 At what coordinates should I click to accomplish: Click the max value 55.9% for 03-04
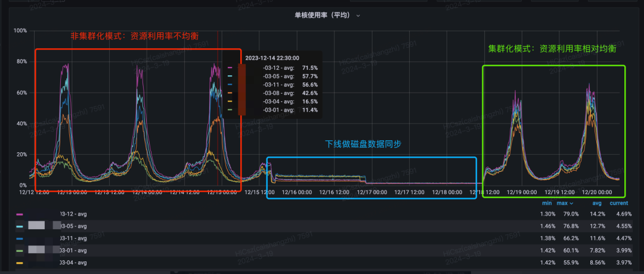coord(571,263)
